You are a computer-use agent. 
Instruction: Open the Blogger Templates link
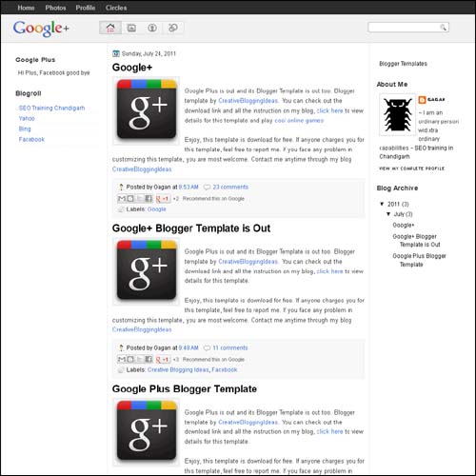point(403,64)
